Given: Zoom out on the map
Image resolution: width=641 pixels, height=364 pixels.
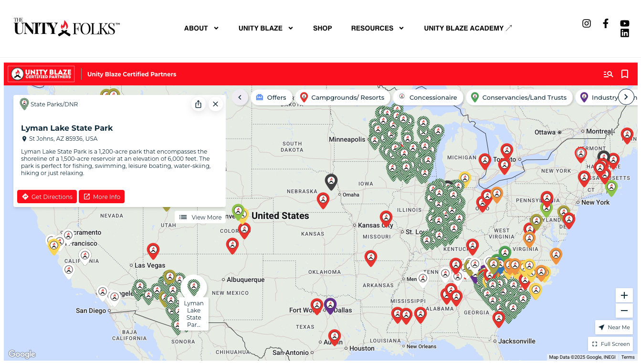Looking at the screenshot, I should coord(624,311).
